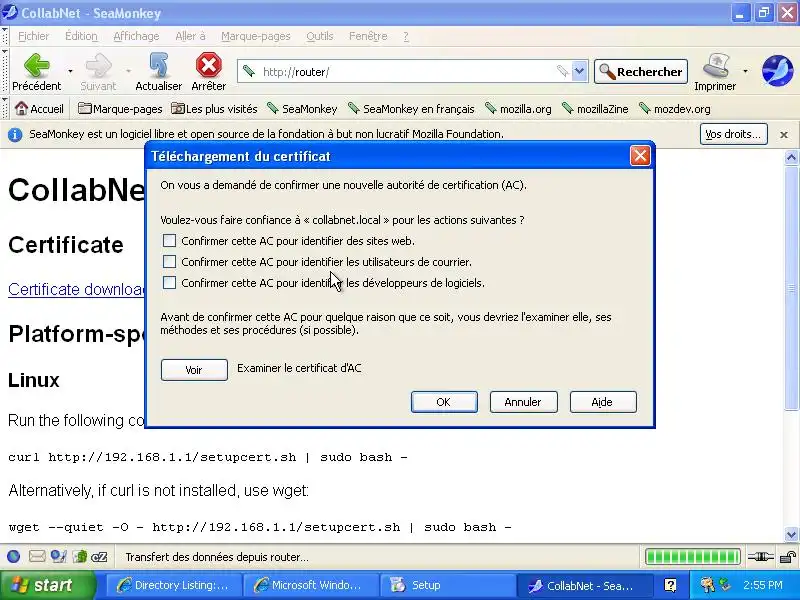The height and width of the screenshot is (600, 800).
Task: Open the Les plus visités folder
Action: tap(214, 109)
